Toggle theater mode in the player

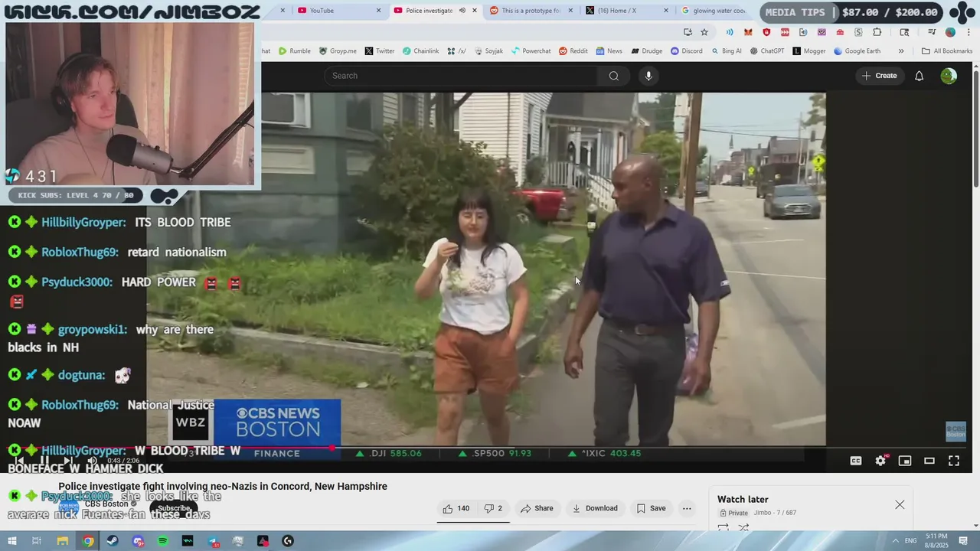pyautogui.click(x=929, y=461)
